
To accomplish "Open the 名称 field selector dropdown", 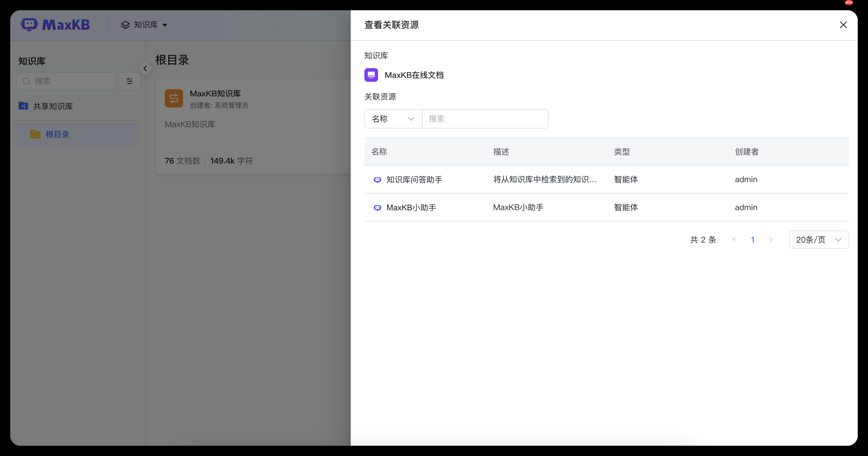I will click(393, 119).
